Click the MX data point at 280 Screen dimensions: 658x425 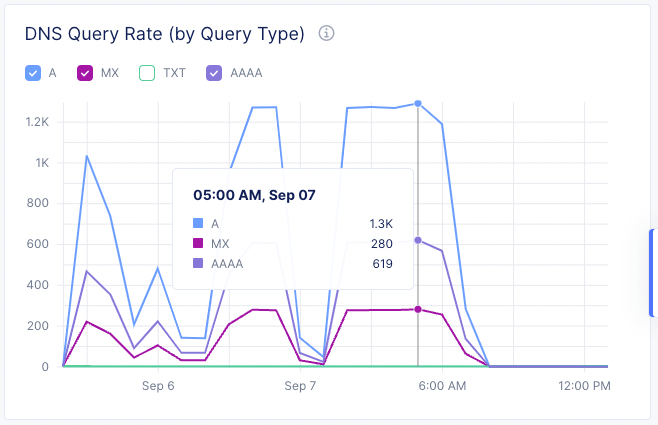tap(417, 309)
